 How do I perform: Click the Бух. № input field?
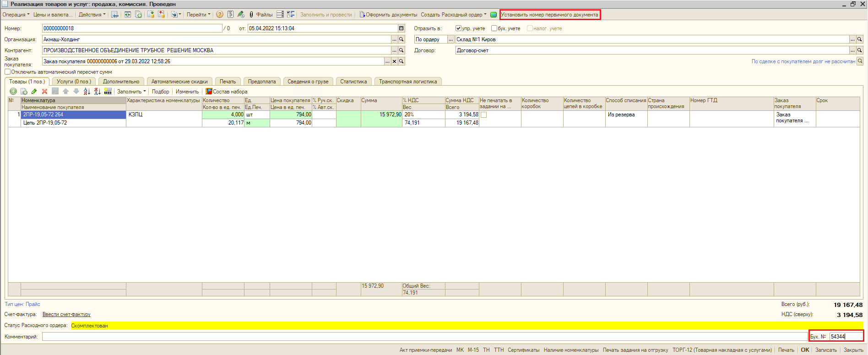(846, 337)
